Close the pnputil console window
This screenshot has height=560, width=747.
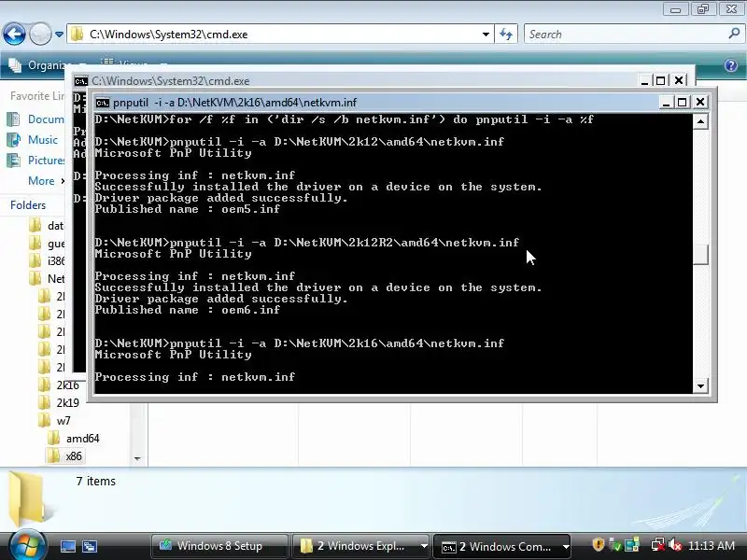699,103
